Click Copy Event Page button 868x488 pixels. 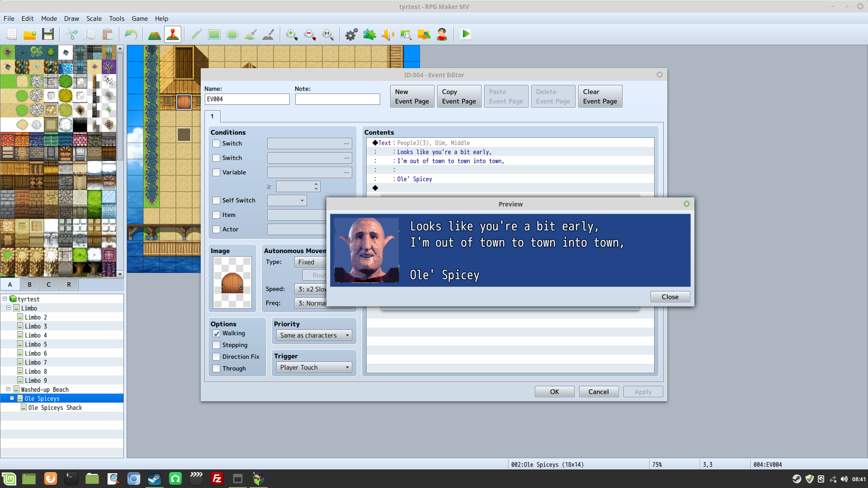[458, 96]
